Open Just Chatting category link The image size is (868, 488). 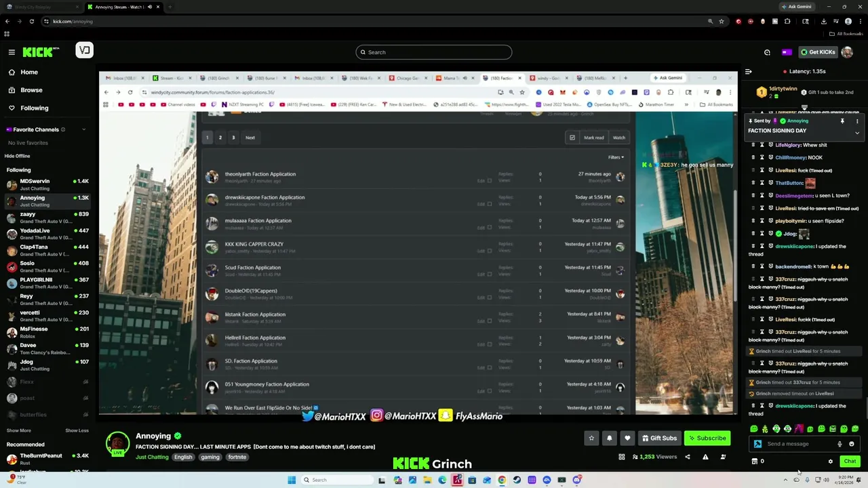152,457
